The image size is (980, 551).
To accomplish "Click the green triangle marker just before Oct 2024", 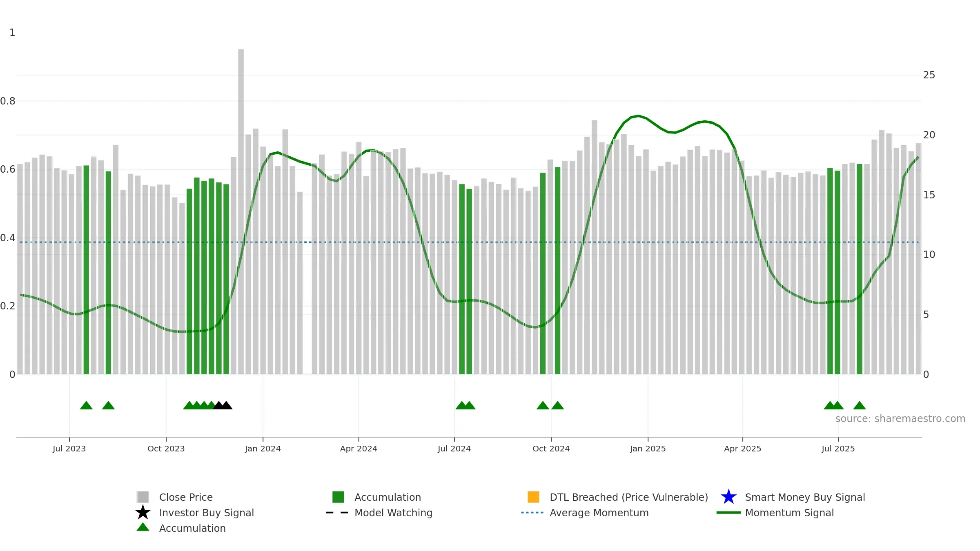I will pos(543,405).
